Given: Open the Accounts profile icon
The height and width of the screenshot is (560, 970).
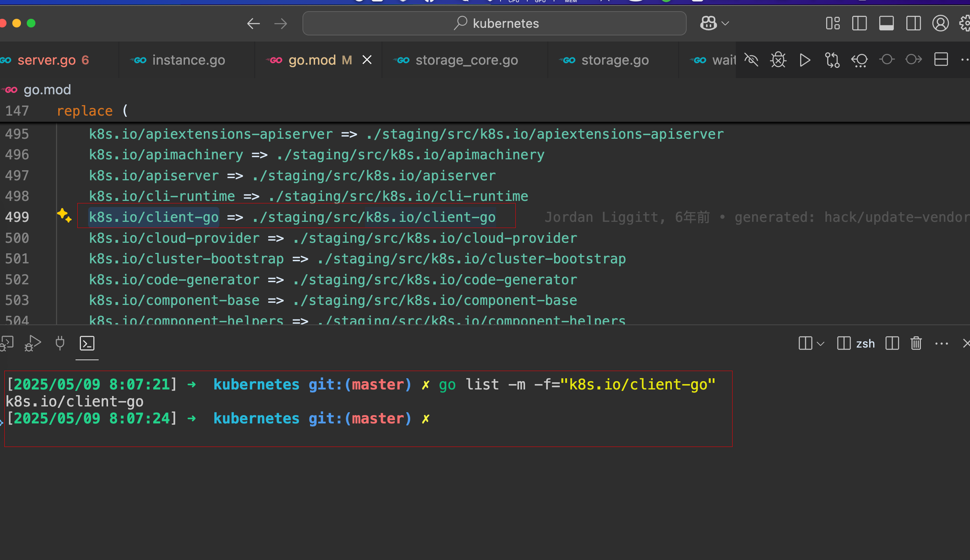Looking at the screenshot, I should (940, 23).
